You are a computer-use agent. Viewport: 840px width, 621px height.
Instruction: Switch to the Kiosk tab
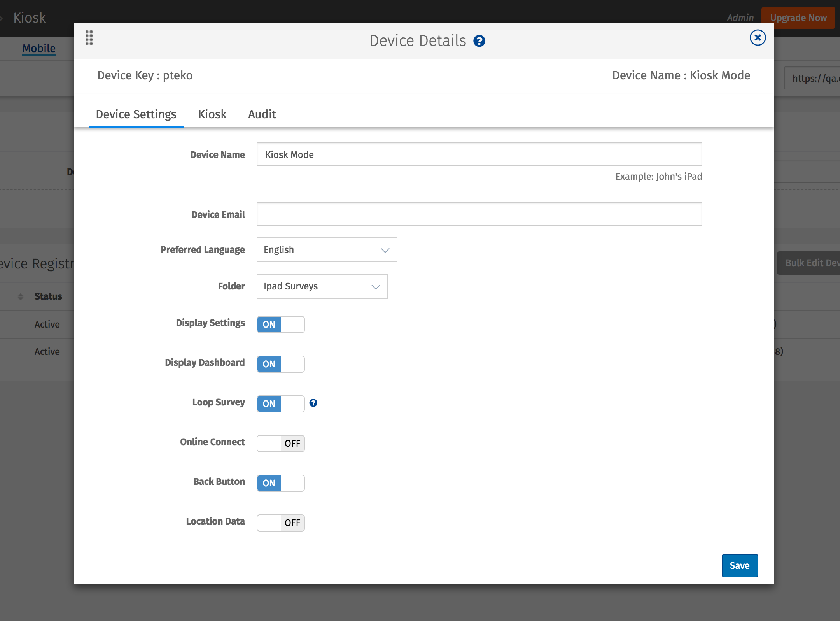point(212,114)
